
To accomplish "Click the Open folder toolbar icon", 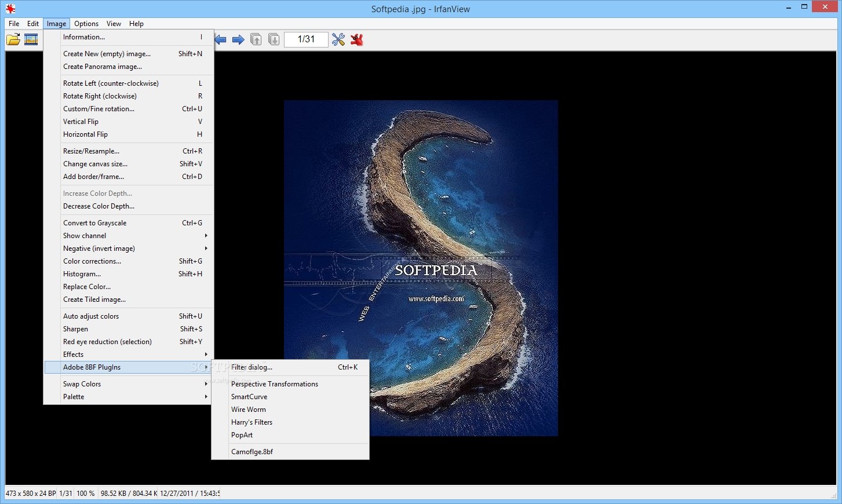I will (x=13, y=39).
